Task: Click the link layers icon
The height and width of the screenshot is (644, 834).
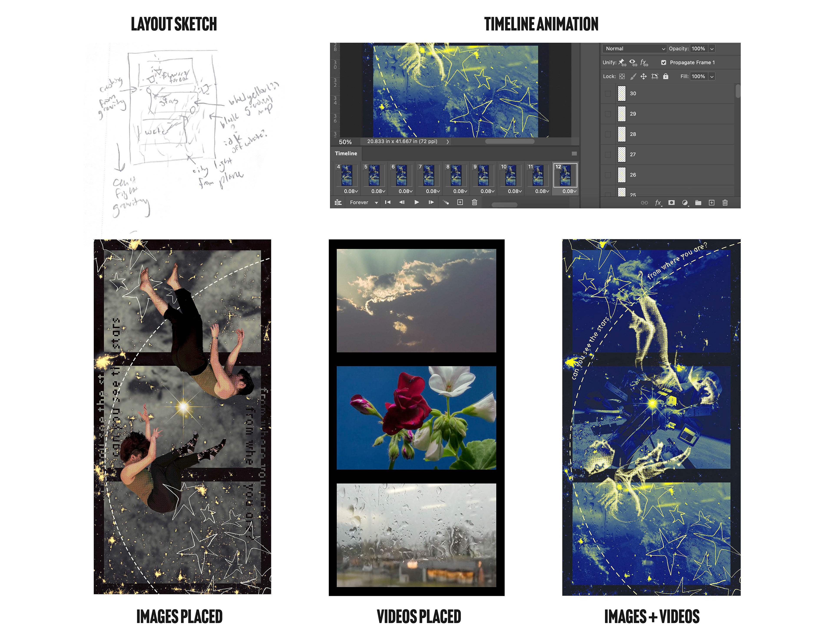Action: point(644,203)
